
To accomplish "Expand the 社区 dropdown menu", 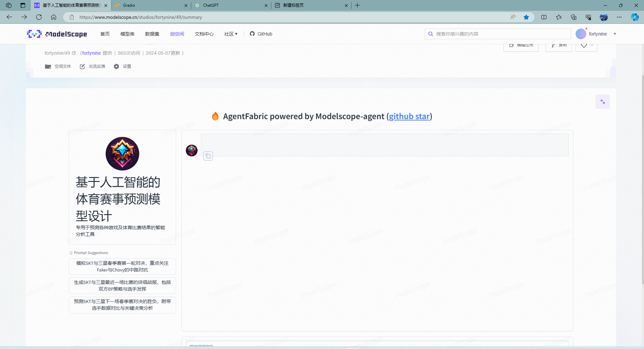I will (231, 34).
